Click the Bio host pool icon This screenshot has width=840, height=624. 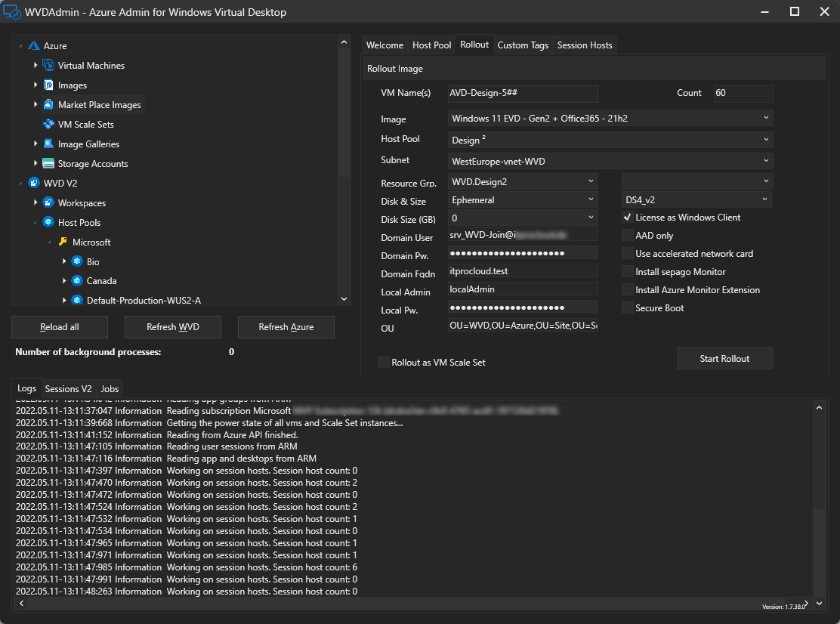(77, 261)
